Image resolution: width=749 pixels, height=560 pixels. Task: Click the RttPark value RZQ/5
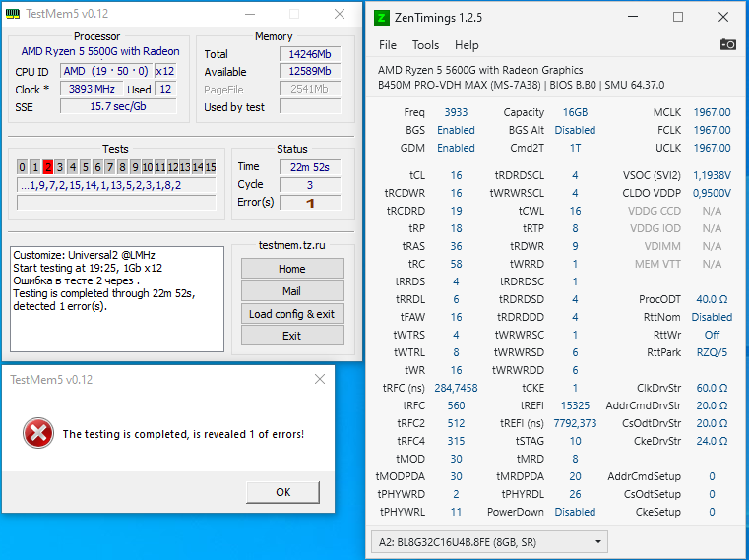tap(712, 352)
